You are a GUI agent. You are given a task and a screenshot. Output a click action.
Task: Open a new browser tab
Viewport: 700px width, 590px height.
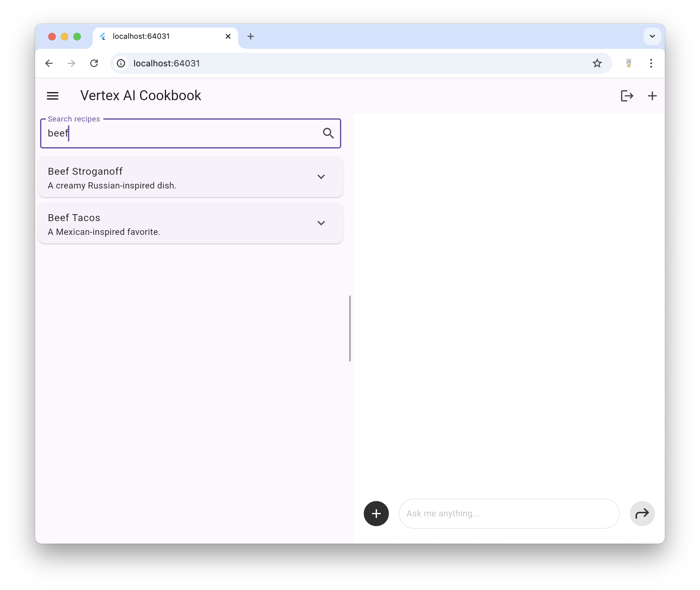pyautogui.click(x=251, y=36)
